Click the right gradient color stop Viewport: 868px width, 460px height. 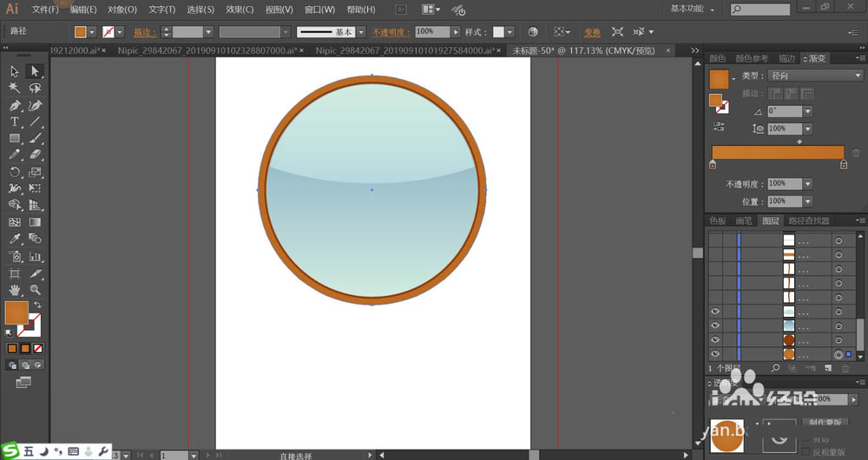point(843,164)
